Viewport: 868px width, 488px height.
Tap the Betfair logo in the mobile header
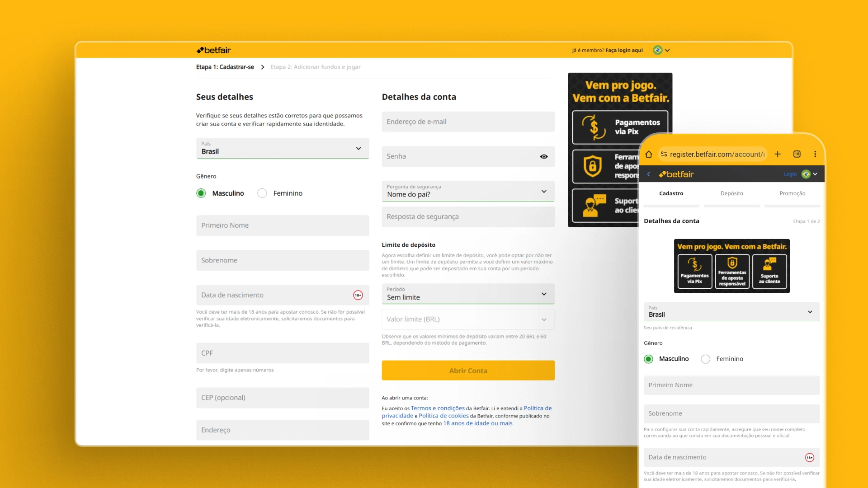676,174
